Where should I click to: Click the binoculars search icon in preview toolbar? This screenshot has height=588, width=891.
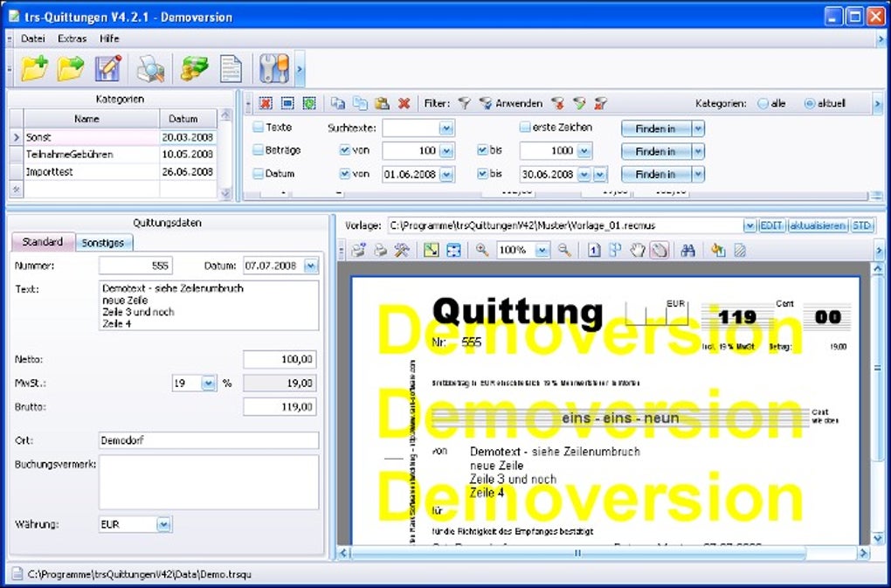point(688,250)
